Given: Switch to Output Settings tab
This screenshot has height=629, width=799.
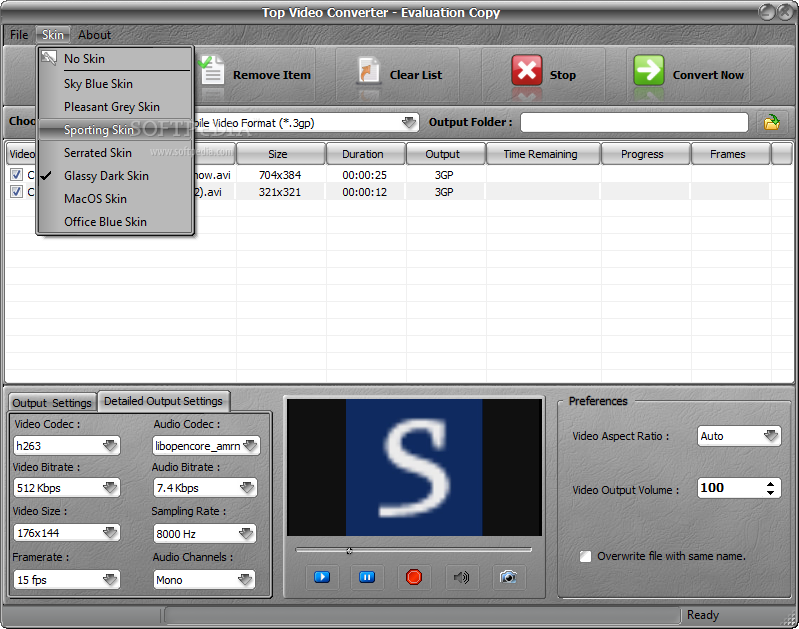Looking at the screenshot, I should [x=52, y=403].
